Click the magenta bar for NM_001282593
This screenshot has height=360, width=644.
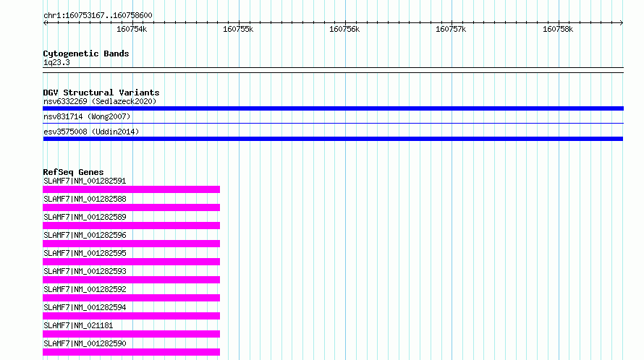[132, 280]
